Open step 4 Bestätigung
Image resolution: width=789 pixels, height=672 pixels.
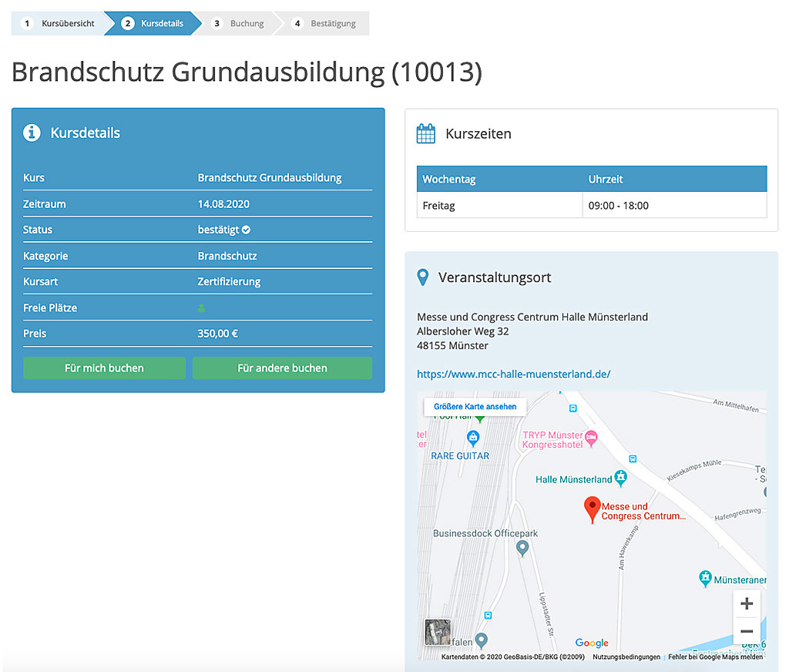coord(326,23)
